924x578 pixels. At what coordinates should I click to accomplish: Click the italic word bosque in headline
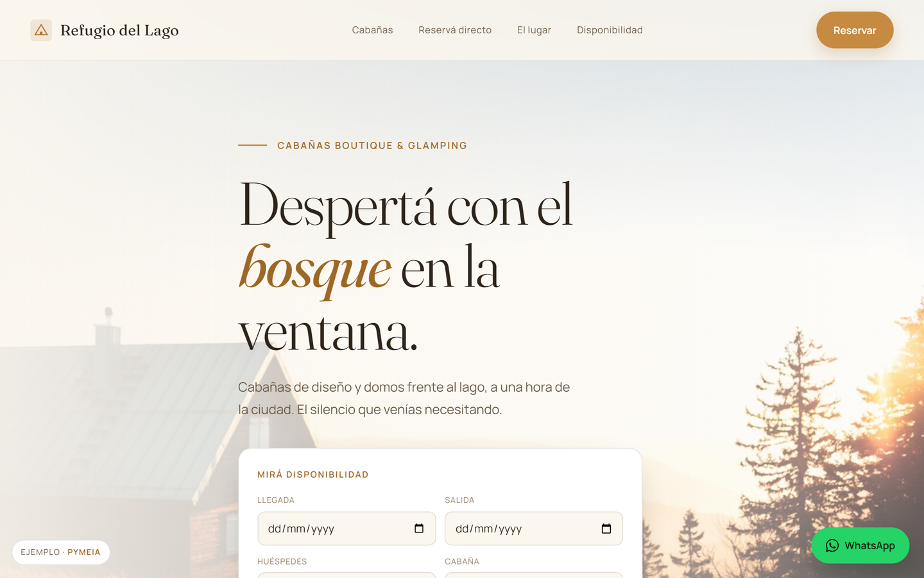tap(315, 270)
